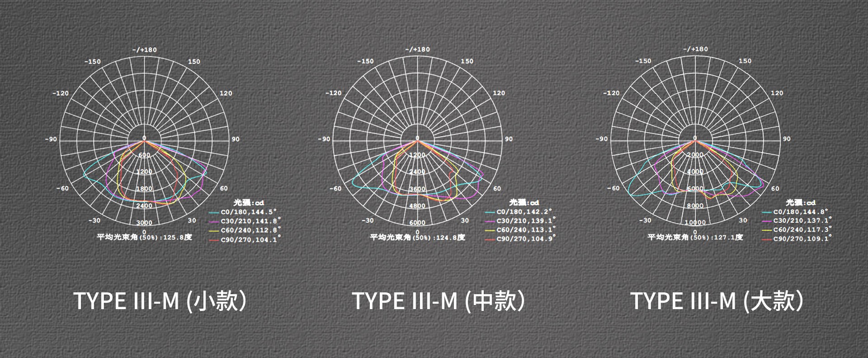Pick the yellow C60/240,112.8° legend line
Image resolution: width=868 pixels, height=358 pixels.
pyautogui.click(x=214, y=231)
